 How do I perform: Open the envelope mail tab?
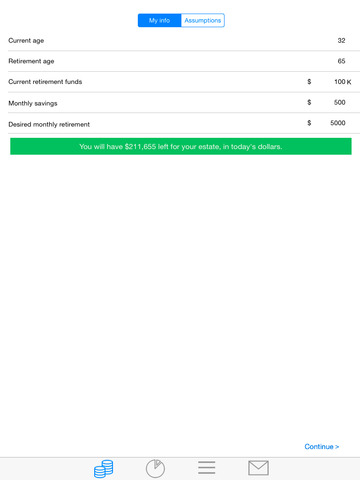point(258,468)
